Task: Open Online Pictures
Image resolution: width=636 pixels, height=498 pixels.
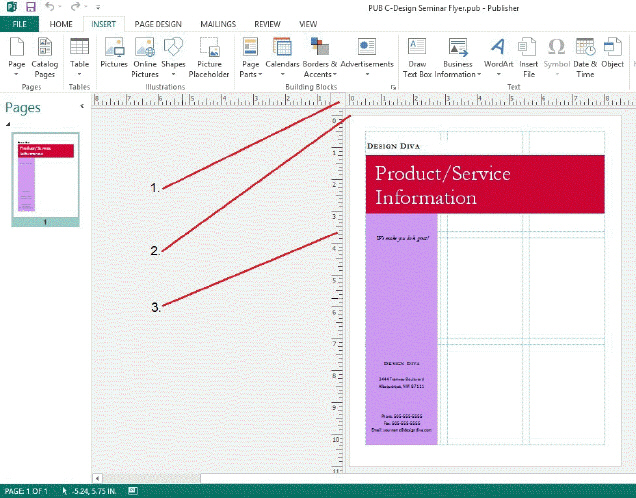Action: click(x=145, y=58)
